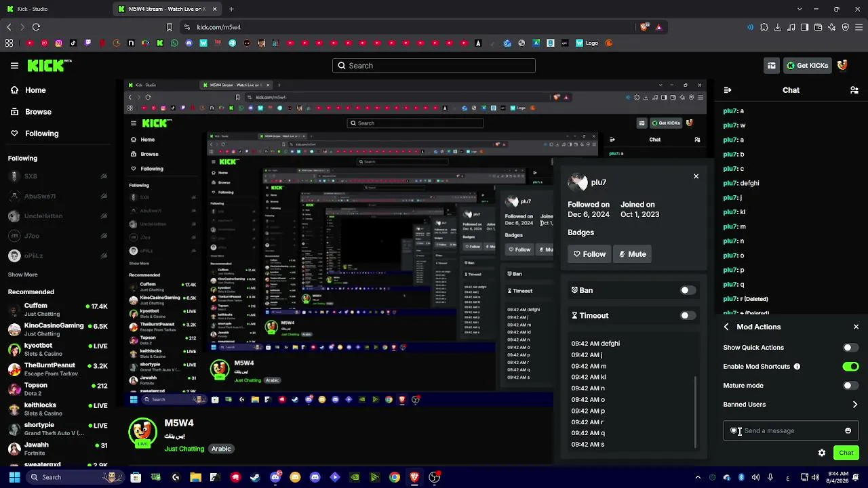Viewport: 868px width, 488px height.
Task: Open Browse in the Kick sidebar
Action: coord(31,112)
